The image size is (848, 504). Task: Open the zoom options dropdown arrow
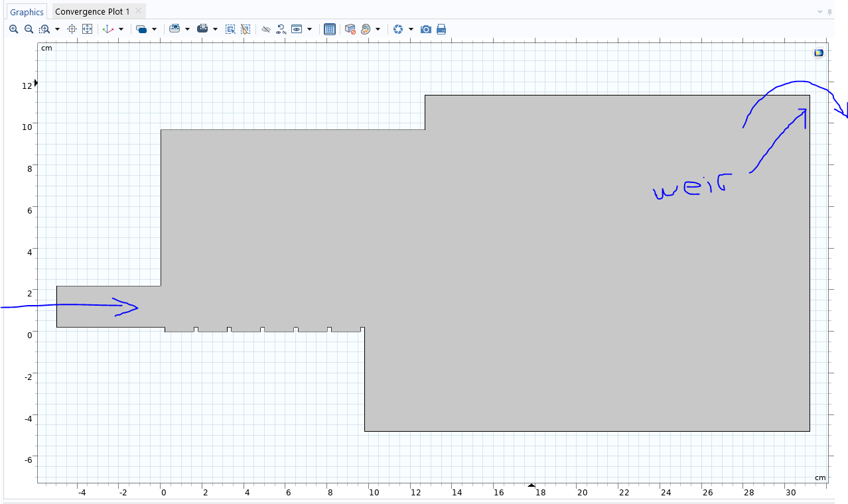click(57, 29)
